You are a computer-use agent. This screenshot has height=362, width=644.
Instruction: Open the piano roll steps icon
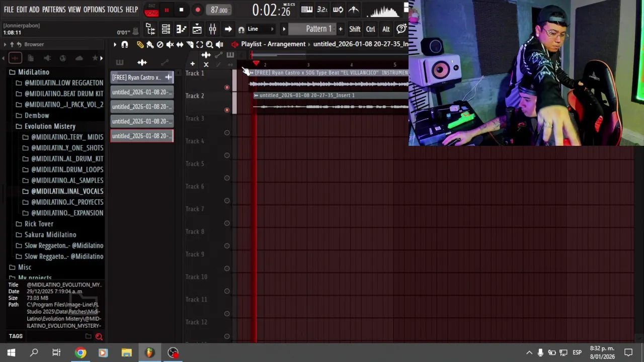(x=181, y=29)
